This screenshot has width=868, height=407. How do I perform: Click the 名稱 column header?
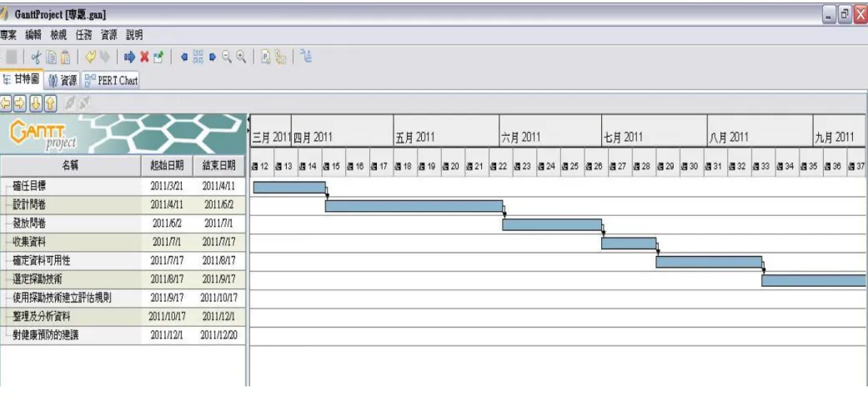[x=70, y=165]
